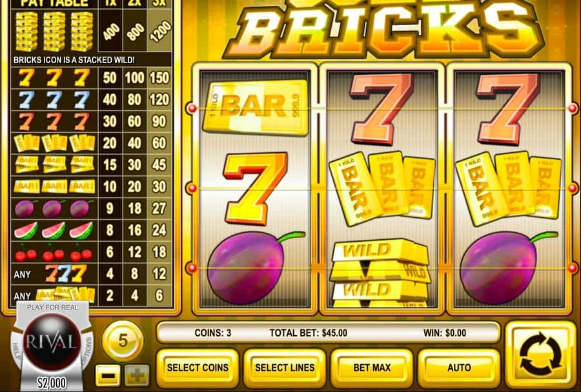Click the triple BAR symbol on middle reel
This screenshot has height=392, width=581.
(382, 188)
